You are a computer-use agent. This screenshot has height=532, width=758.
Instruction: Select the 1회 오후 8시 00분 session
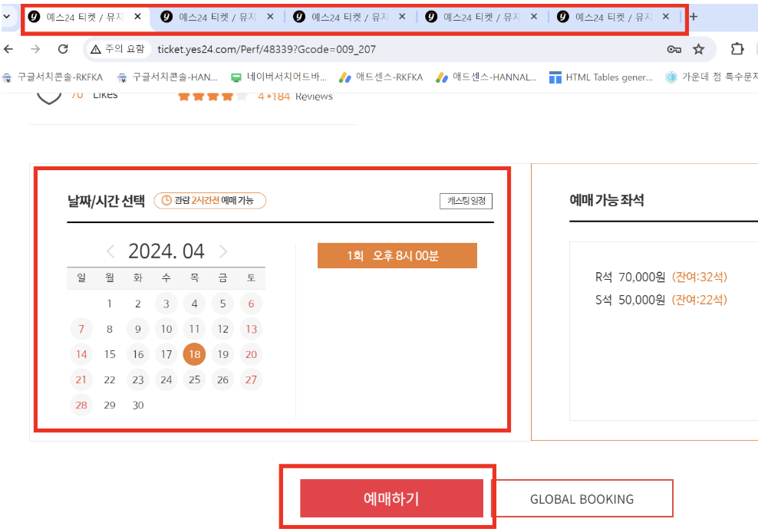pyautogui.click(x=397, y=255)
